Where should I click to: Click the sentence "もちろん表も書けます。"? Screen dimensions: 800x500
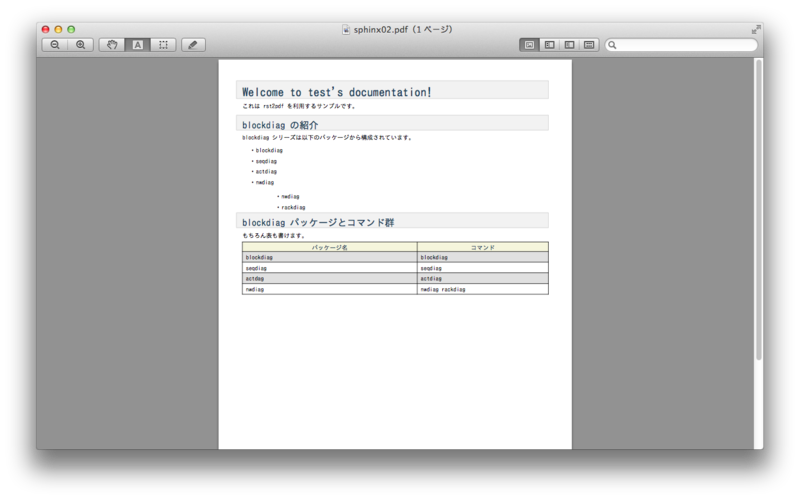click(x=274, y=236)
